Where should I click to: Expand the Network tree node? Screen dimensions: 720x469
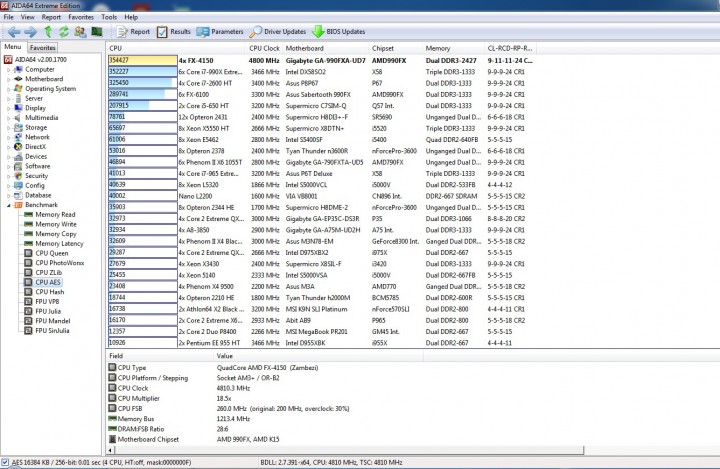[x=8, y=137]
